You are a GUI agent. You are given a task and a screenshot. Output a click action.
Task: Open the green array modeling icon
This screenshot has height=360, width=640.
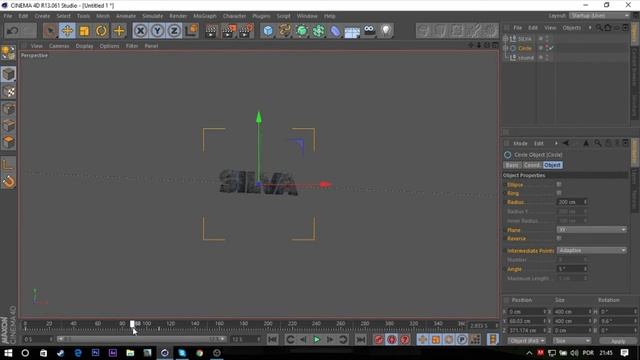[x=318, y=31]
